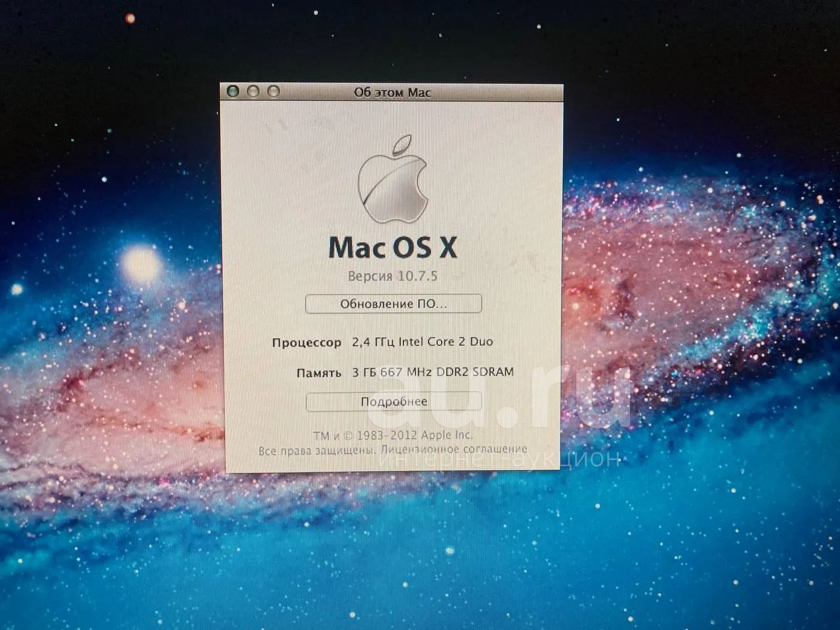
Task: Zoom the Об этом Mac window
Action: [273, 91]
